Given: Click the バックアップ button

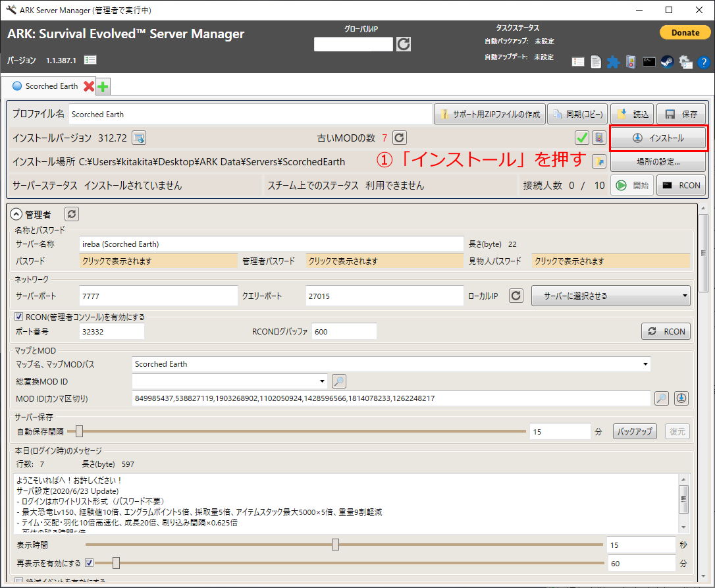Looking at the screenshot, I should coord(635,431).
